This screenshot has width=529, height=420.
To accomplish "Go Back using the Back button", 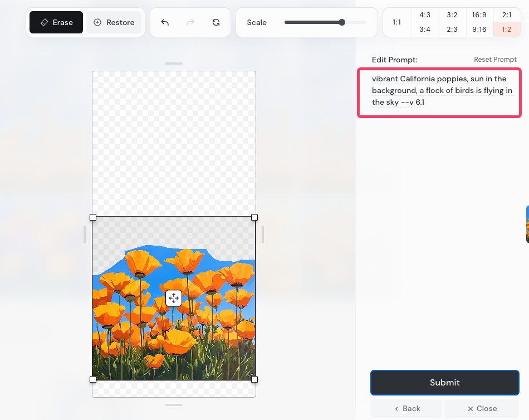I will pyautogui.click(x=406, y=408).
